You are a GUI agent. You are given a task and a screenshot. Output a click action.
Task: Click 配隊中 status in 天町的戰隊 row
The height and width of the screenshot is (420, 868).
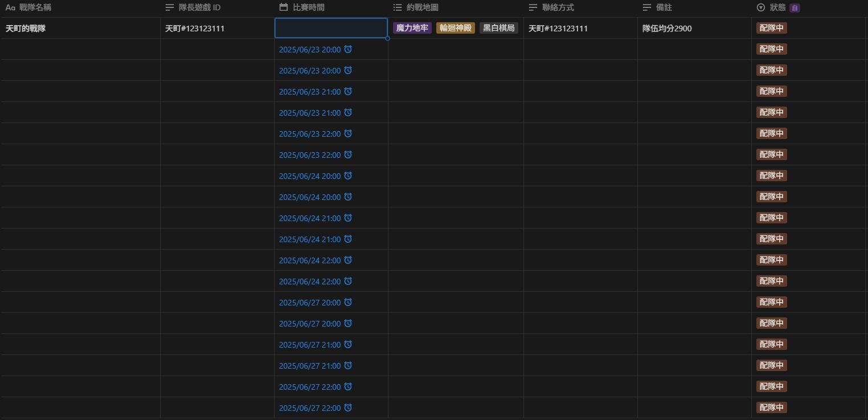[771, 28]
